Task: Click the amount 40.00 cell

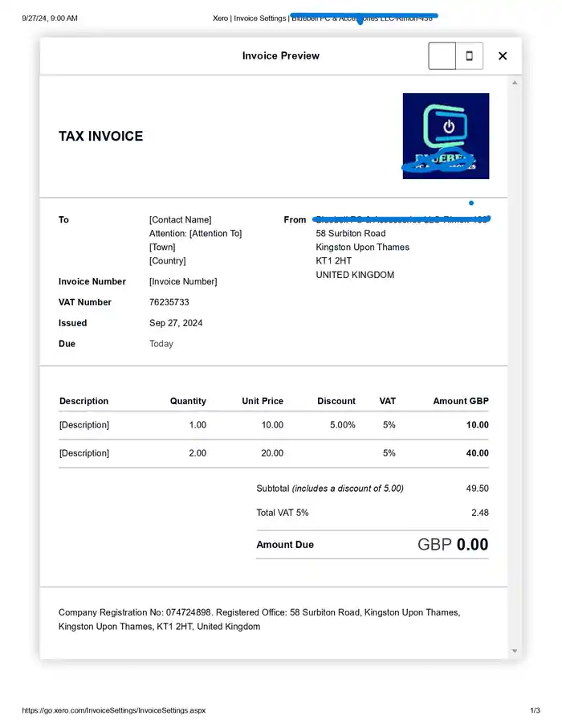Action: tap(478, 453)
